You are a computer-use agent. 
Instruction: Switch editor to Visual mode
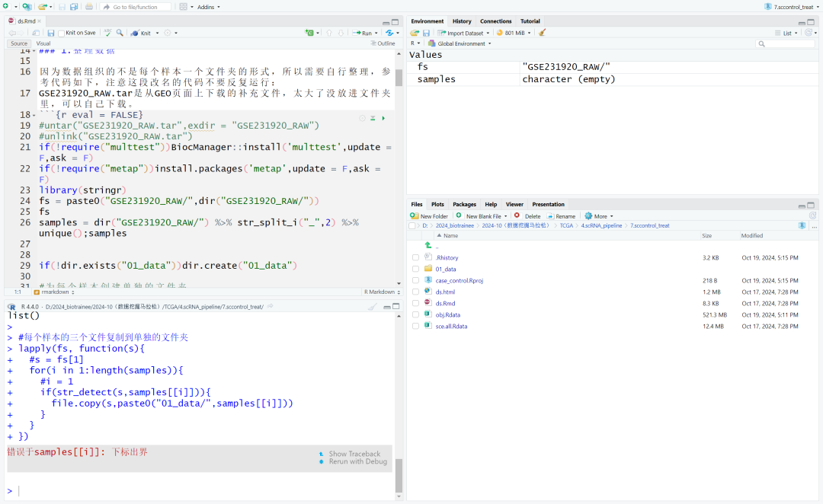(x=43, y=43)
